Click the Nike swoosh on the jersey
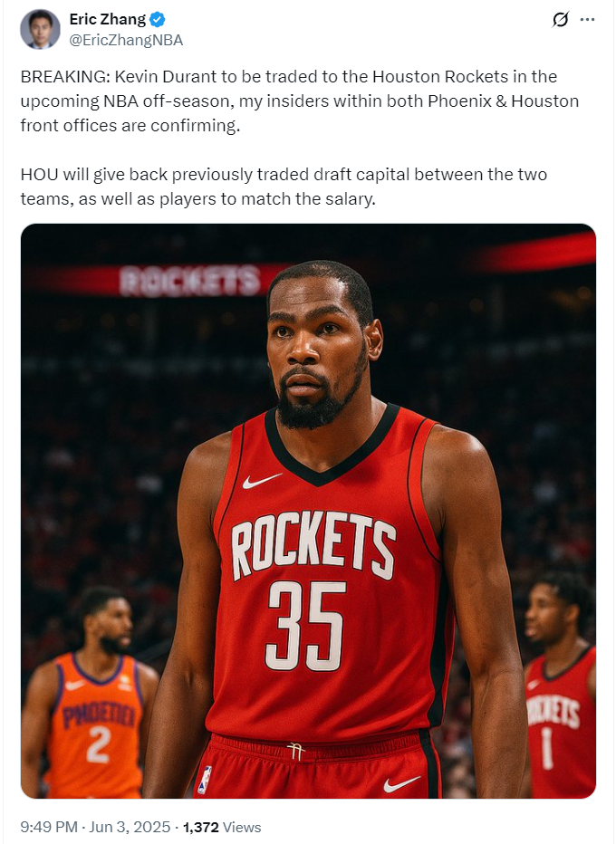Screen dimensions: 616x844 (x=262, y=481)
